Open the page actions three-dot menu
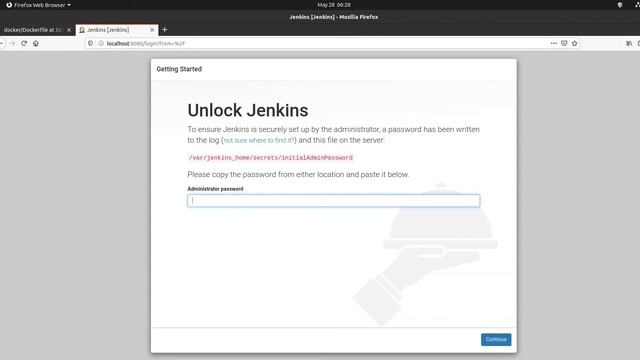Viewport: 640px width, 360px height. coord(553,43)
